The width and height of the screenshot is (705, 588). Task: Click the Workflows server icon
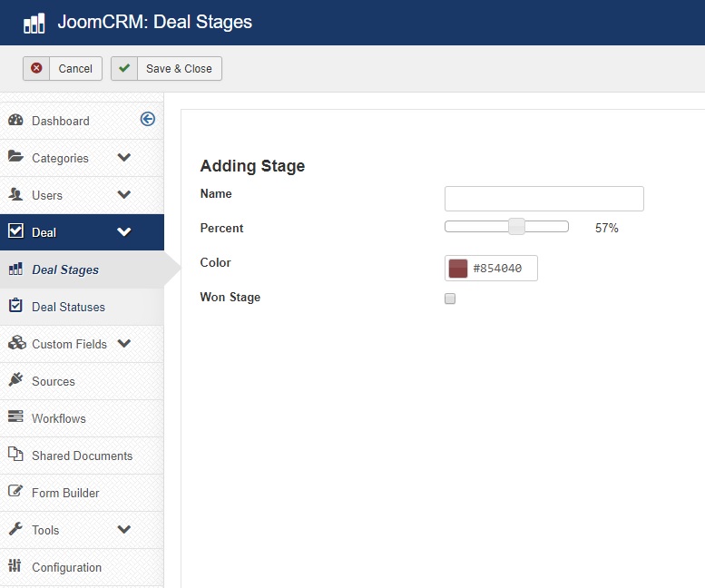point(15,416)
